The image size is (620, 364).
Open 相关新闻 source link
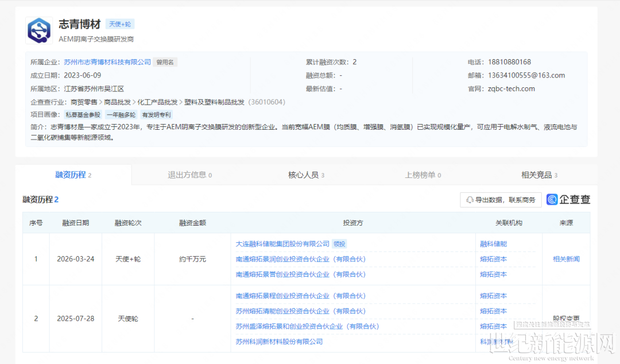[x=566, y=259]
